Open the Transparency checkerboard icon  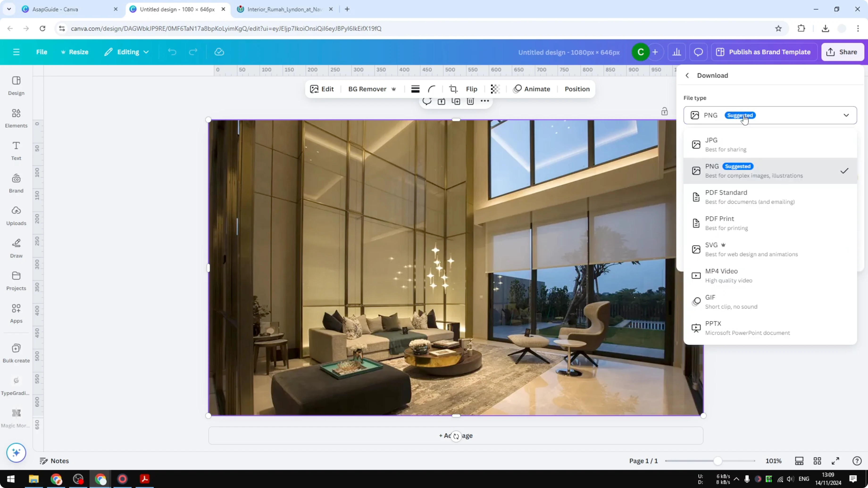pyautogui.click(x=494, y=89)
